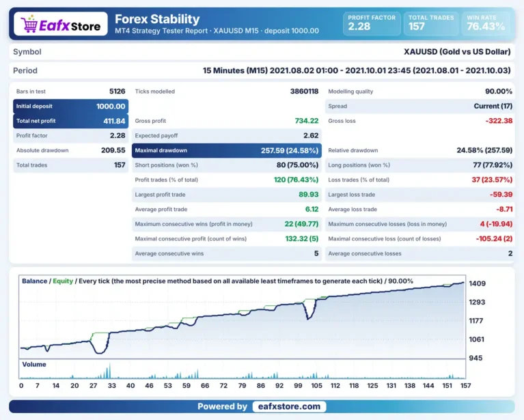The width and height of the screenshot is (524, 420).
Task: Click the Period date range value
Action: 357,70
